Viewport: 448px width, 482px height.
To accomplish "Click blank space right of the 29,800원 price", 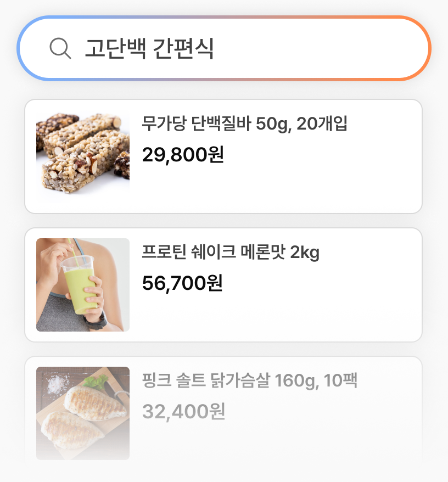I will coord(329,155).
